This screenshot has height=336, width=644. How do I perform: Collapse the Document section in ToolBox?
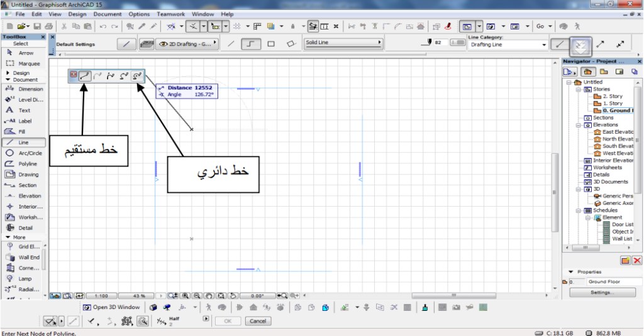[8, 80]
